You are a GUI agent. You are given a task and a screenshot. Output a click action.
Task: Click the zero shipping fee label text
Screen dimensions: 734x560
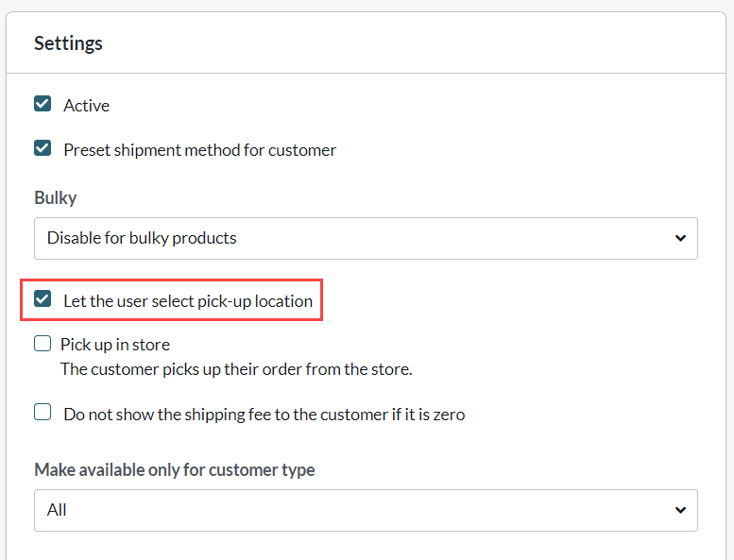264,415
